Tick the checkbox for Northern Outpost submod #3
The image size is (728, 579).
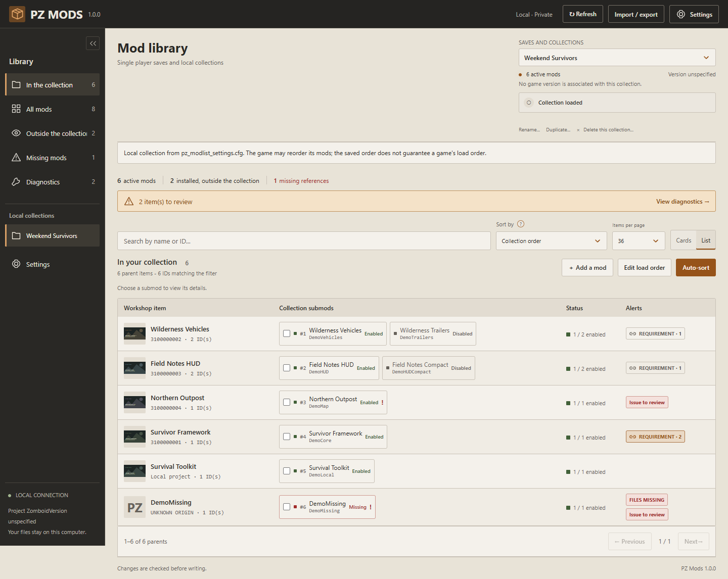[287, 402]
